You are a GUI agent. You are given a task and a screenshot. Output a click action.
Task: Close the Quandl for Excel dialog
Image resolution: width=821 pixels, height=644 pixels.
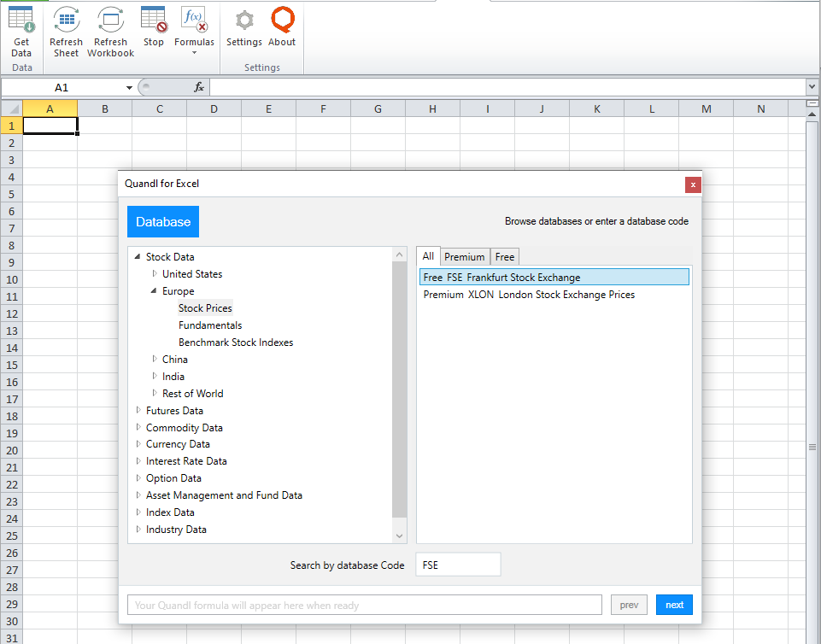click(x=693, y=184)
